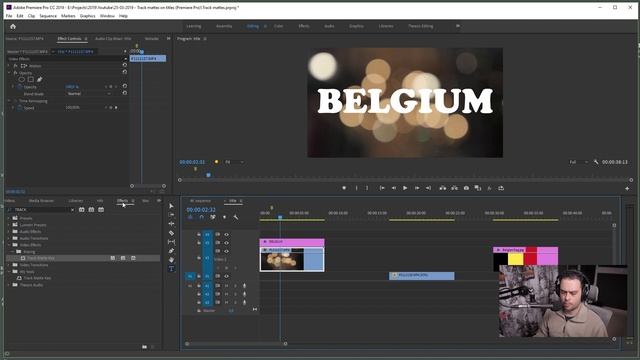Step forward one frame

[x=417, y=188]
